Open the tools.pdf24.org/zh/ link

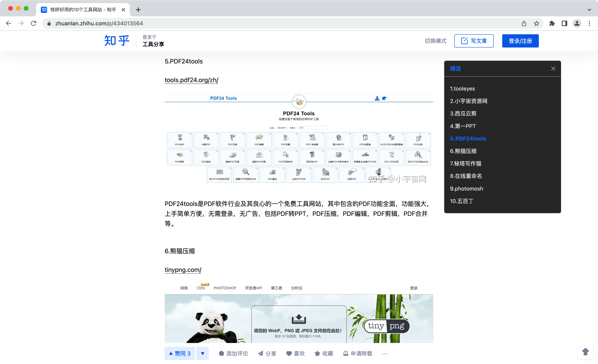pyautogui.click(x=192, y=80)
